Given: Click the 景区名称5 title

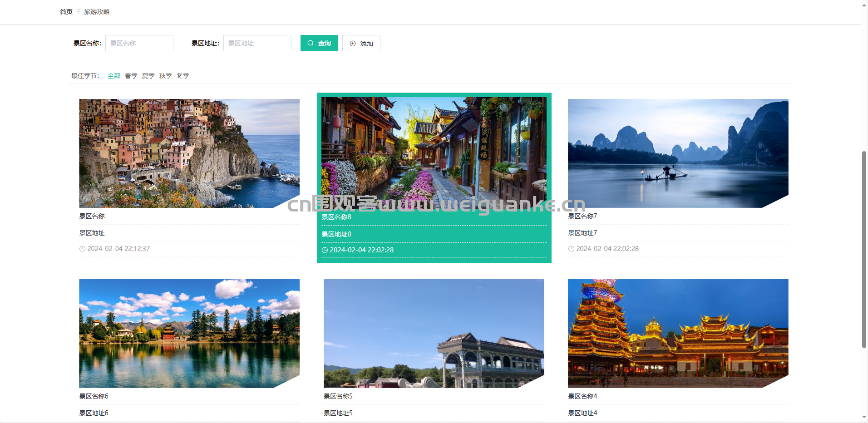Looking at the screenshot, I should tap(338, 396).
